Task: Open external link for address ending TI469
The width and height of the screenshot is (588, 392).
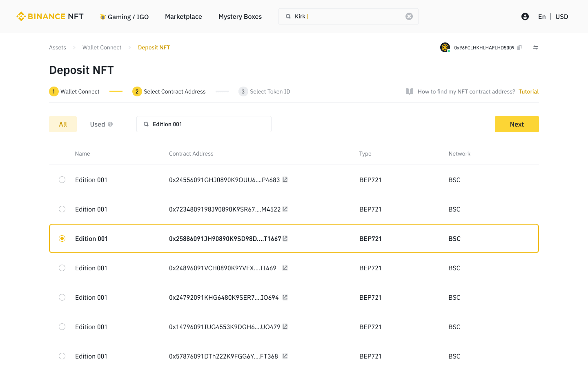Action: tap(285, 268)
